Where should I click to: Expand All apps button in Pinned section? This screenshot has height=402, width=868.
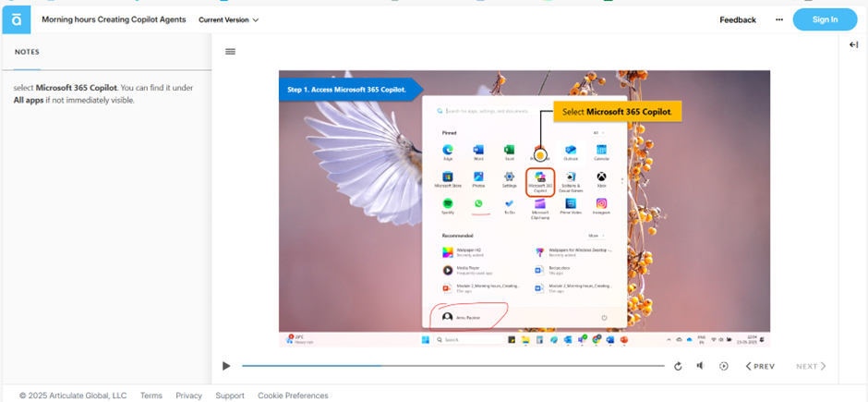click(598, 133)
